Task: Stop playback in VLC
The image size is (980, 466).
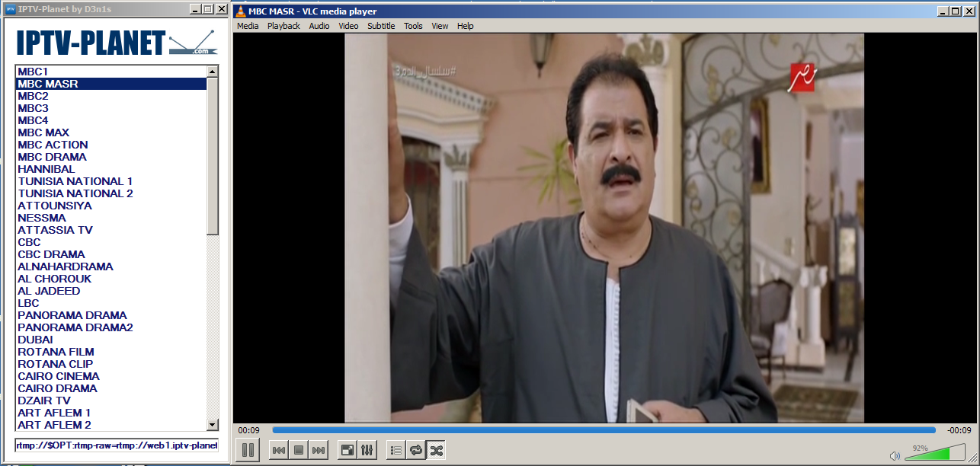Action: (x=299, y=450)
